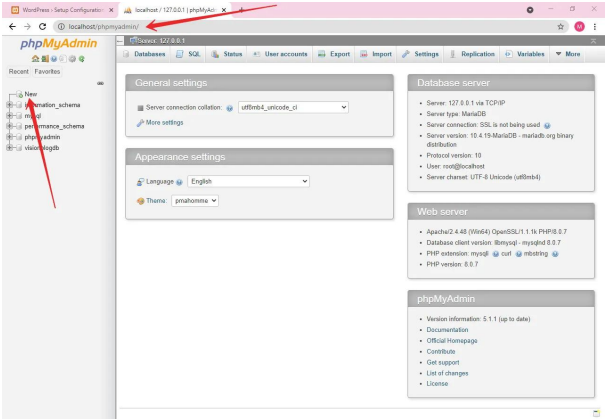View site information icon in address bar
Viewport: 607px width, 419px height.
61,26
